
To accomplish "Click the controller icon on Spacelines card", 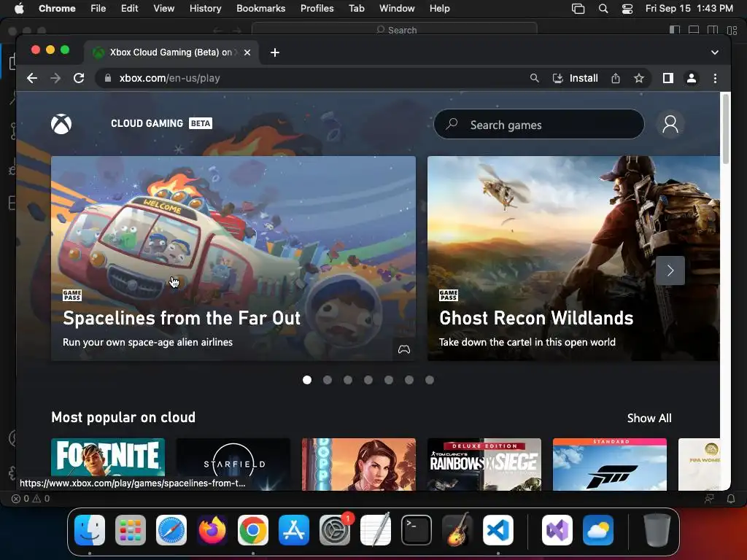I will 404,349.
